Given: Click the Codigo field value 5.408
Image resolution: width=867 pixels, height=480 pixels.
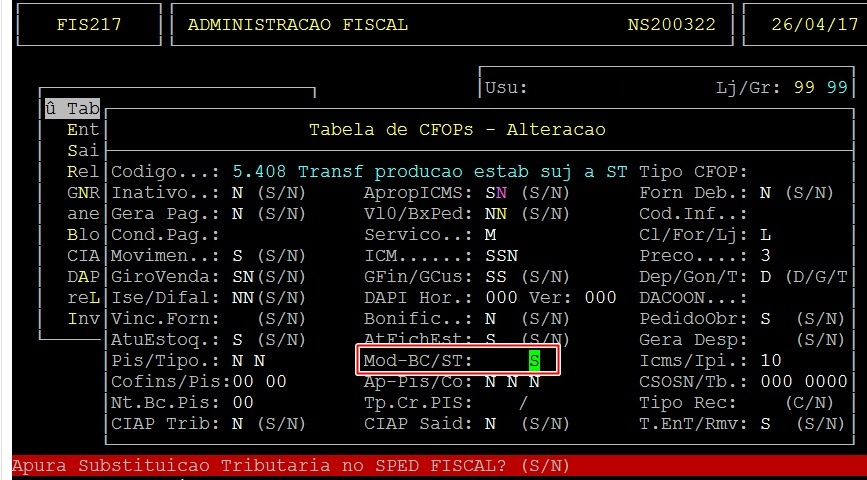Looking at the screenshot, I should click(259, 171).
